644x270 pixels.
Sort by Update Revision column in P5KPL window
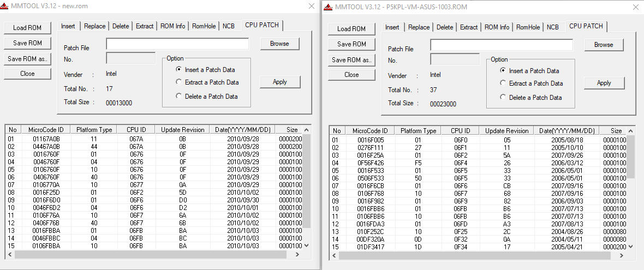[x=507, y=131]
